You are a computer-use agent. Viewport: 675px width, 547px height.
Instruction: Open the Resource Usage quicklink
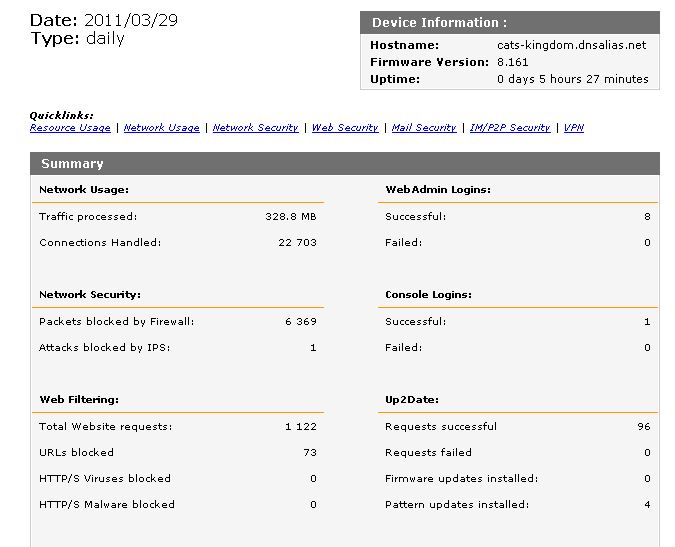tap(70, 128)
